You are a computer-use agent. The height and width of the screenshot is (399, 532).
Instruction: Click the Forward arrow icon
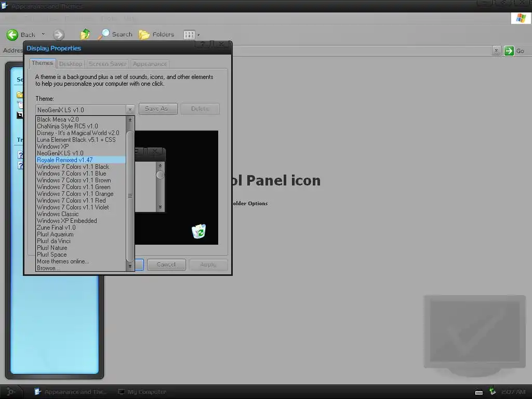coord(58,35)
